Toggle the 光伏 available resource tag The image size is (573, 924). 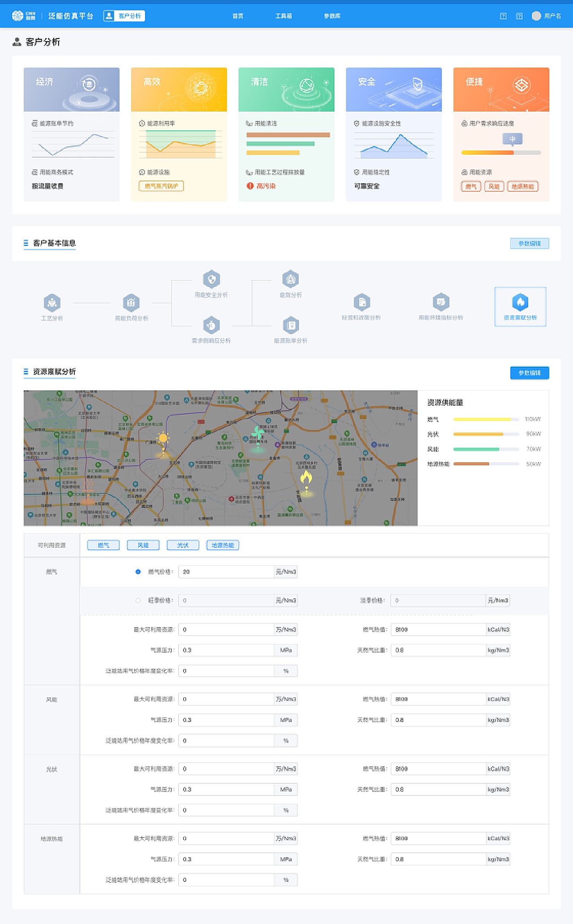183,545
